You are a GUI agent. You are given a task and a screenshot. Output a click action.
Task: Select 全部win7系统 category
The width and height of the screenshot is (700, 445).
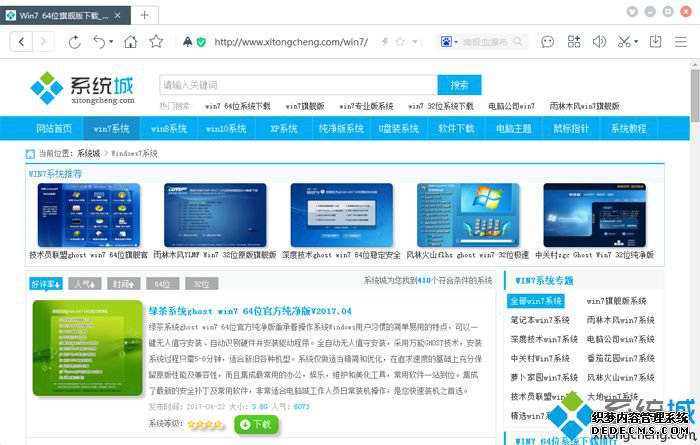(536, 301)
